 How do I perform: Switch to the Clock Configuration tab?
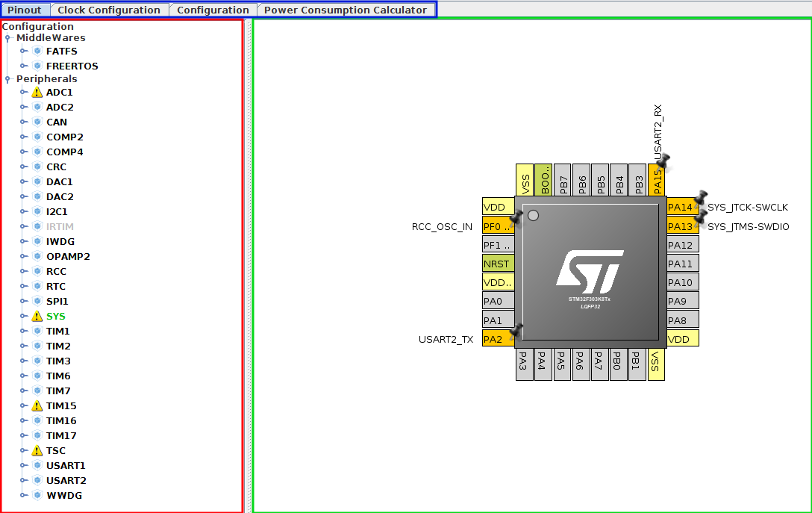pyautogui.click(x=108, y=10)
